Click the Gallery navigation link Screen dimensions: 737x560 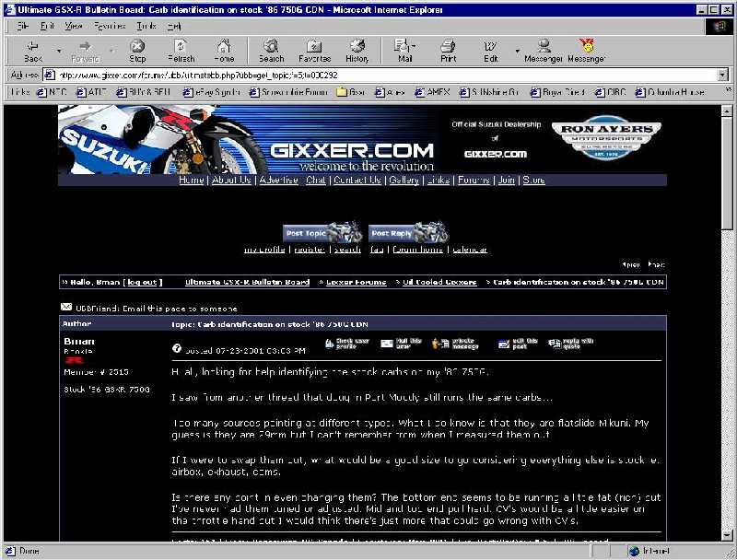point(404,180)
